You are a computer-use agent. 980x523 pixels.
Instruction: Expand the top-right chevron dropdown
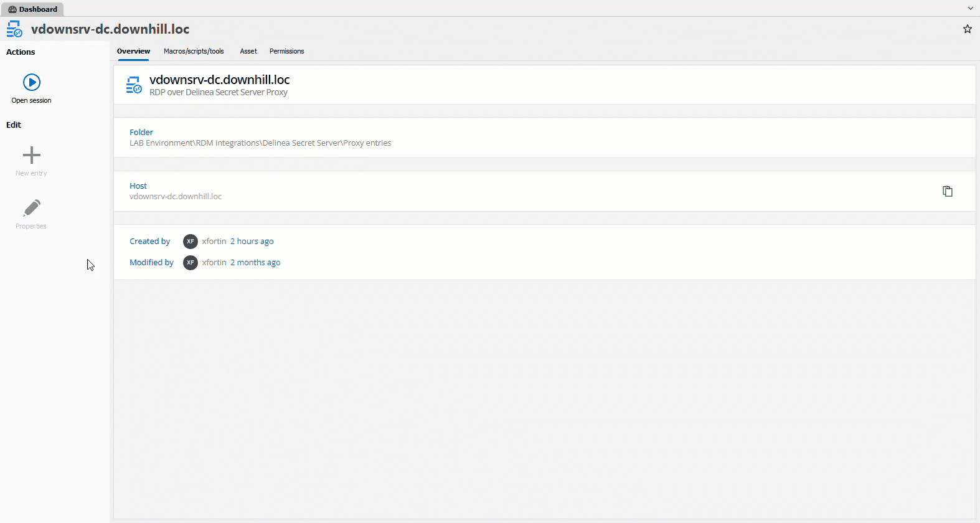970,9
